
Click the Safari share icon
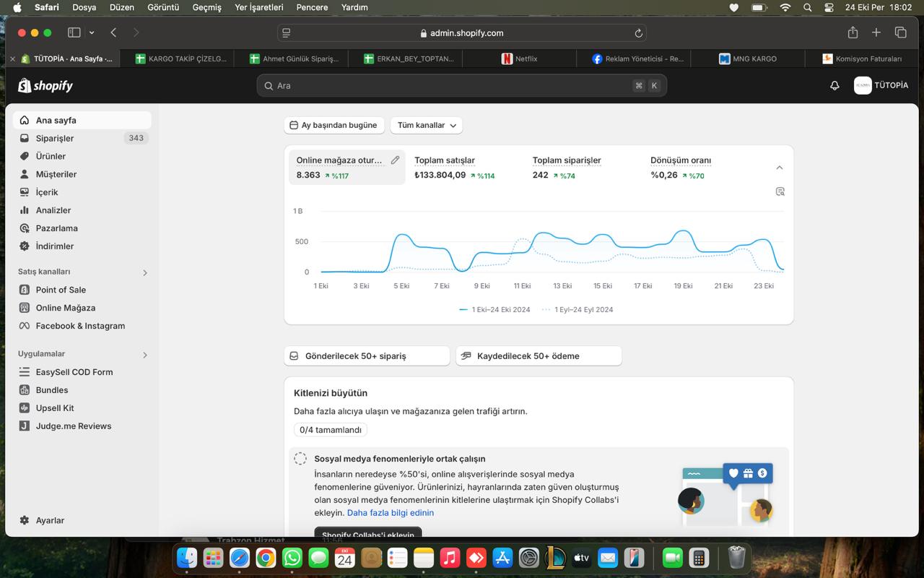point(853,33)
